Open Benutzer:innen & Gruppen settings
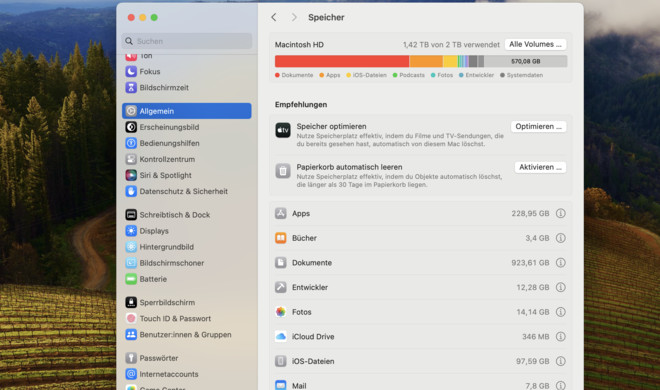This screenshot has width=660, height=390. [x=186, y=334]
